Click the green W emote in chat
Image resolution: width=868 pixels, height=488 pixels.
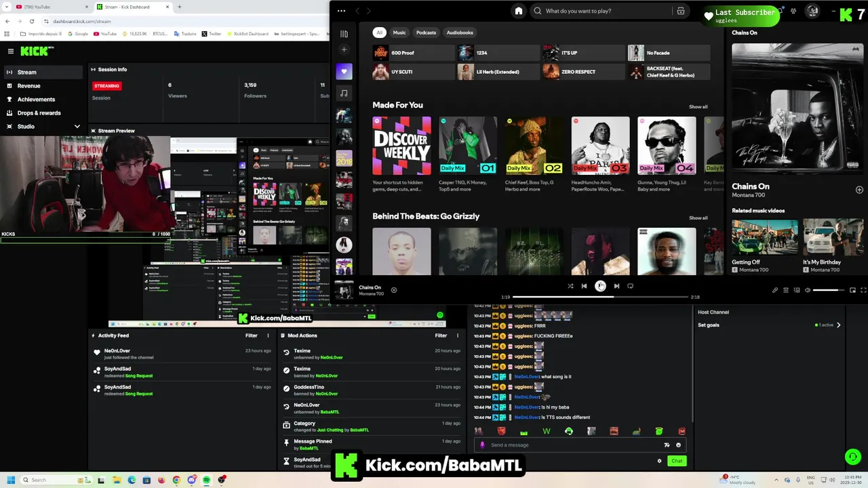546,431
